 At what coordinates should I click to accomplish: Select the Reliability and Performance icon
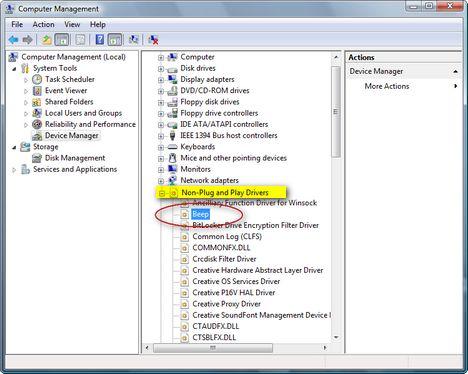pyautogui.click(x=37, y=124)
